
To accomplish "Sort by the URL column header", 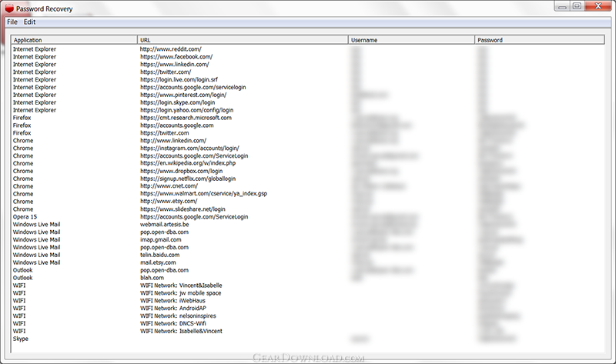I will 243,40.
